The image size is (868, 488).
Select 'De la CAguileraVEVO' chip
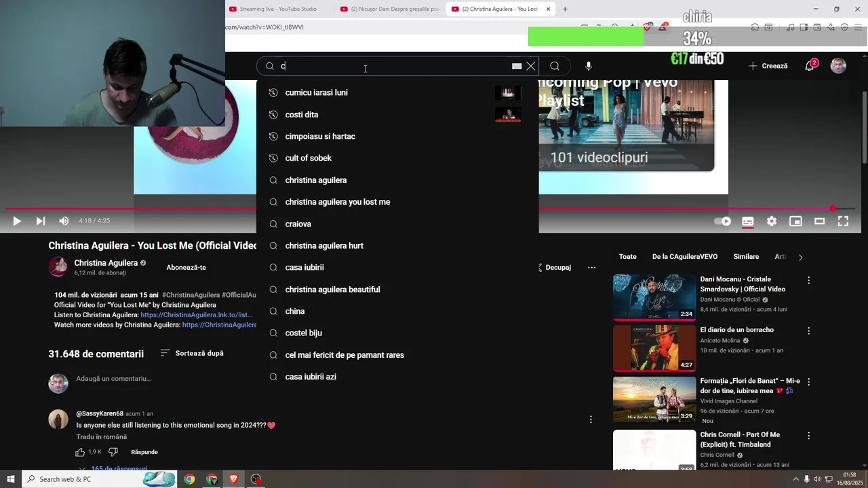coord(685,257)
